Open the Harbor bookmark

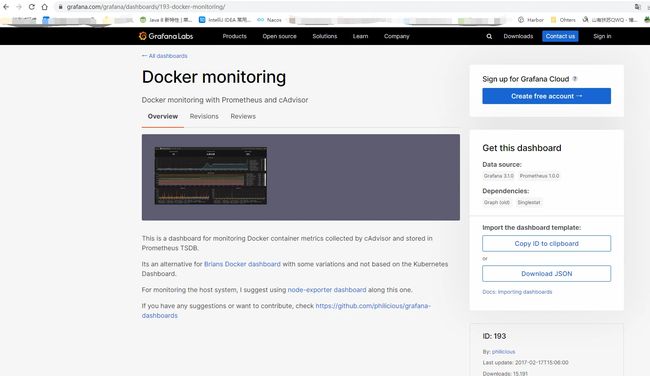click(531, 19)
